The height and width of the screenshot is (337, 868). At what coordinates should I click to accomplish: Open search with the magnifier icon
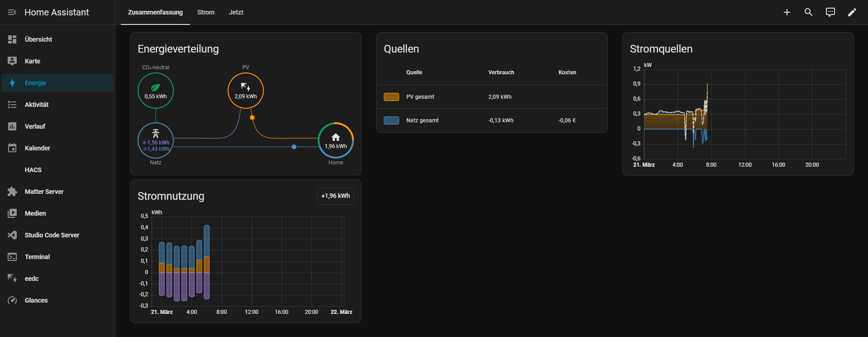pyautogui.click(x=808, y=12)
